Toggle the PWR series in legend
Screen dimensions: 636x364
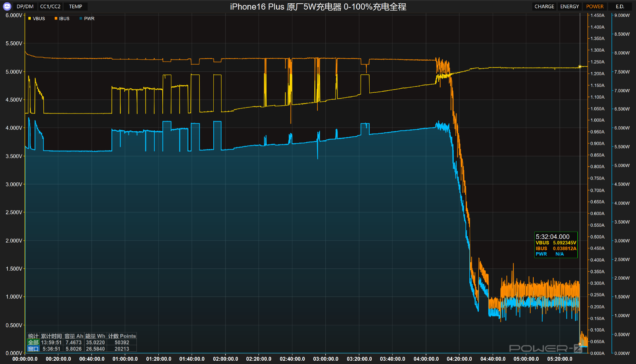87,19
